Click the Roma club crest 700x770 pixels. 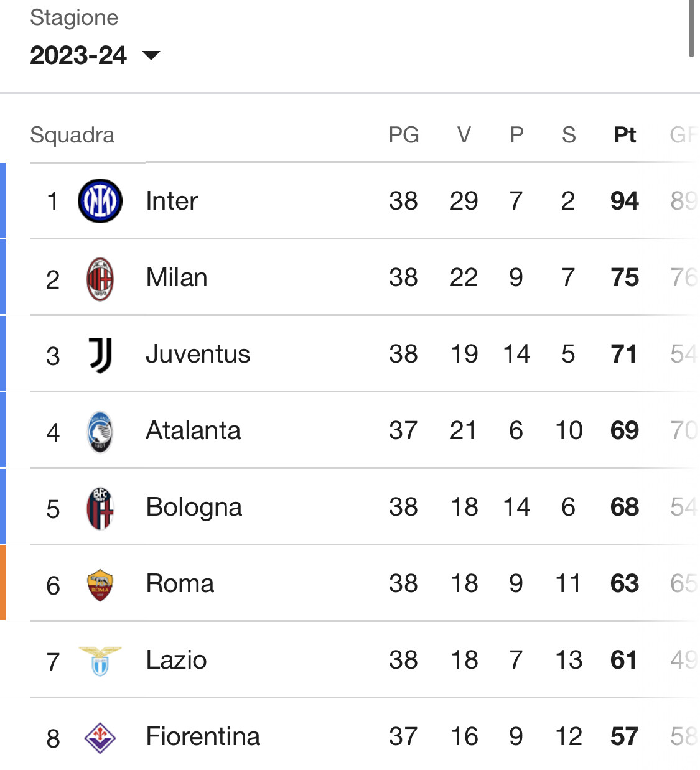tap(100, 585)
